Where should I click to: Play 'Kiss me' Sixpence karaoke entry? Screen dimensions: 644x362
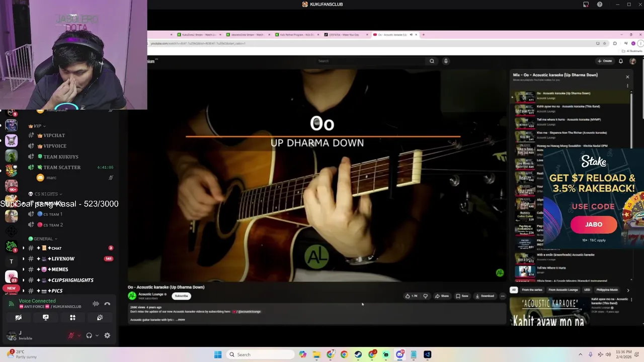tap(571, 135)
